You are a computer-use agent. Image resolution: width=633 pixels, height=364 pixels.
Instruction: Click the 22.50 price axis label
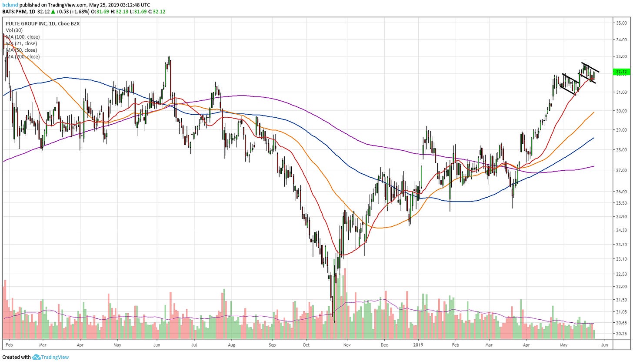coord(621,274)
